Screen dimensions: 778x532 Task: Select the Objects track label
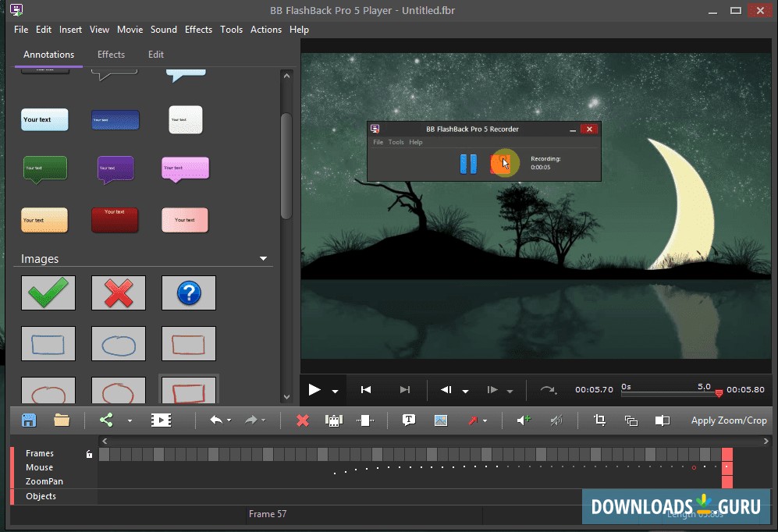click(41, 496)
